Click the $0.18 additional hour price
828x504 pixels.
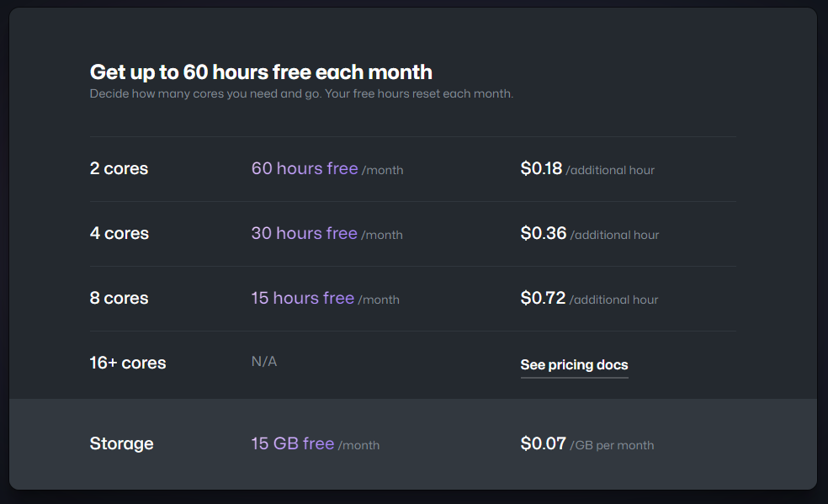click(541, 168)
